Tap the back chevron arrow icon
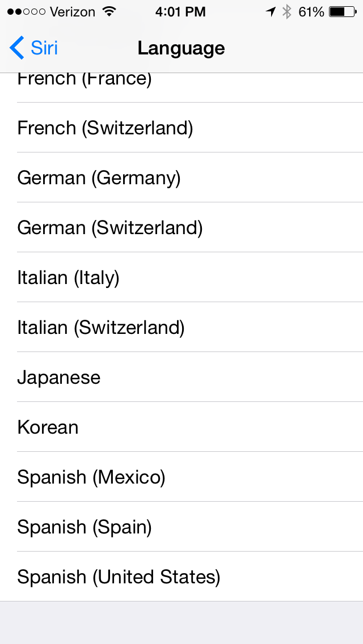This screenshot has width=363, height=644. (x=17, y=48)
